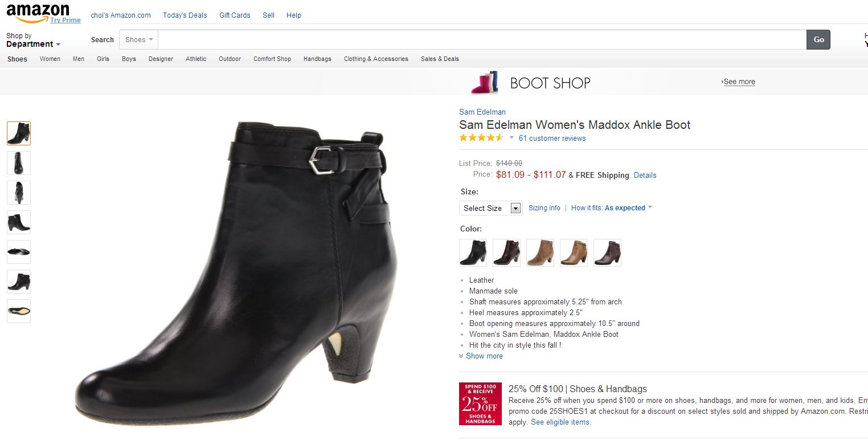This screenshot has width=868, height=444.
Task: Click the Amazon logo
Action: point(38,13)
